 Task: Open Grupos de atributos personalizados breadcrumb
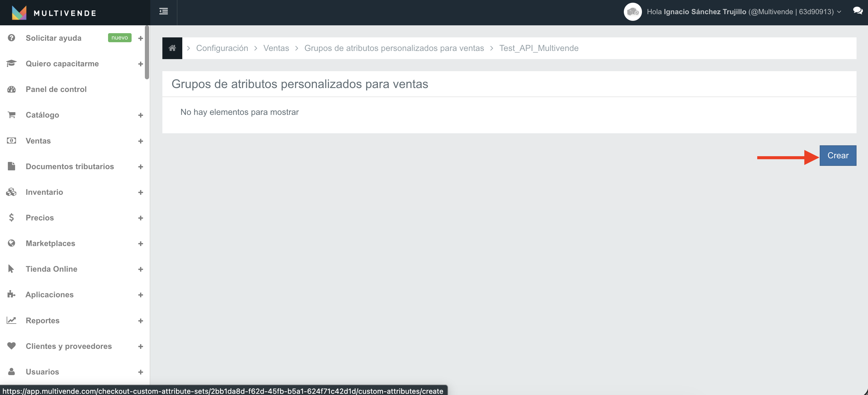394,48
